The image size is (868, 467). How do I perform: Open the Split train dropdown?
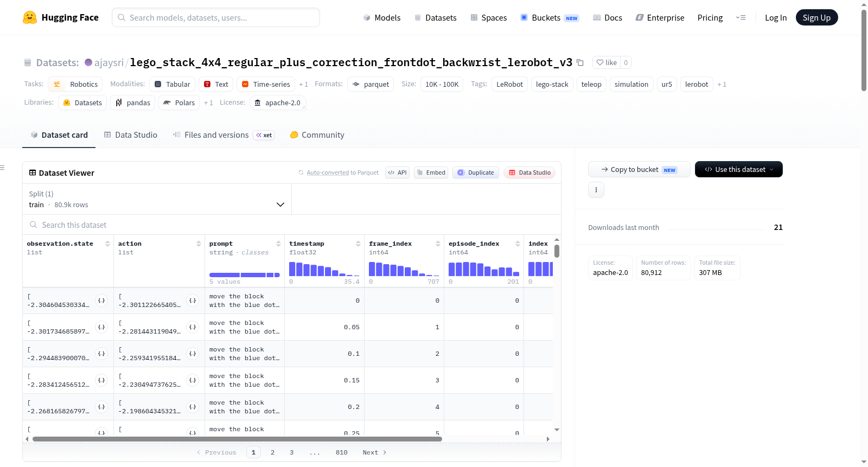click(x=157, y=199)
